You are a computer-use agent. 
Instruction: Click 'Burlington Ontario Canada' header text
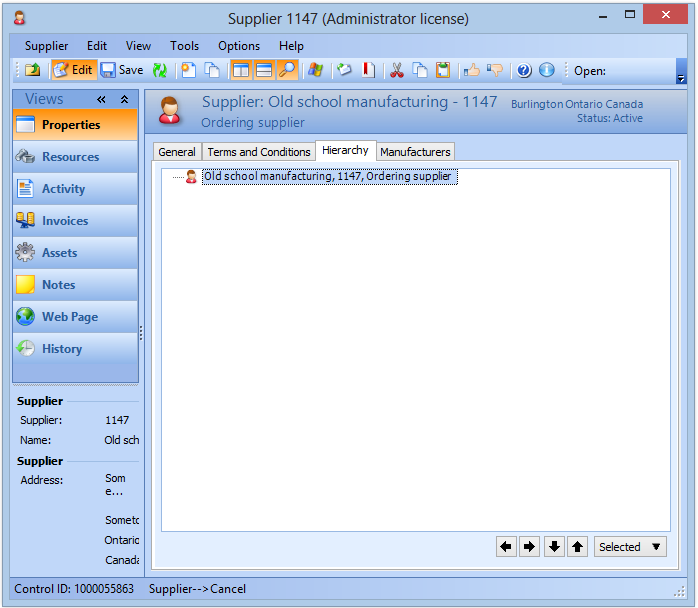point(577,104)
